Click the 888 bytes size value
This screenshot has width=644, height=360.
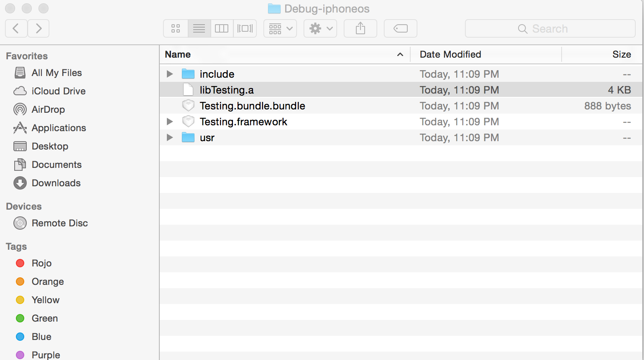(x=608, y=106)
